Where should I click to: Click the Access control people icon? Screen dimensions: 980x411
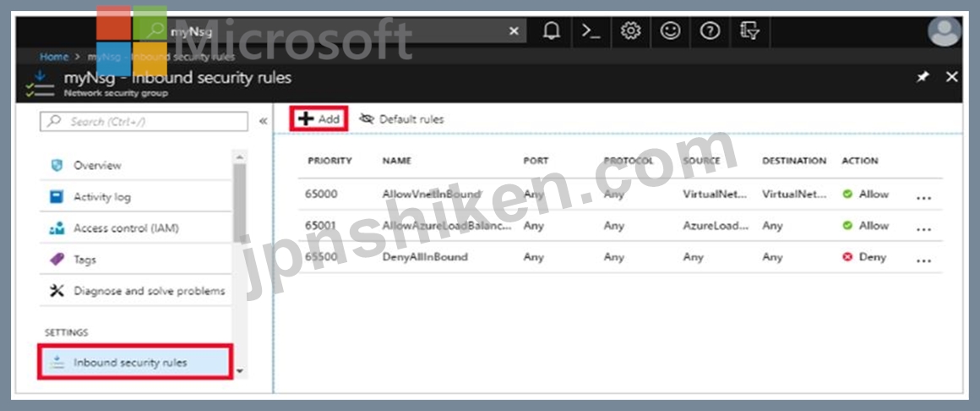pos(57,227)
